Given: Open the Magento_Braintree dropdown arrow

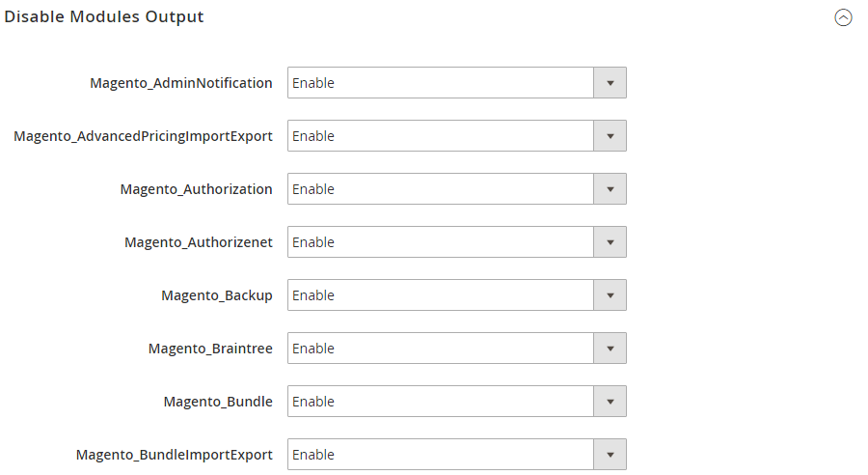Looking at the screenshot, I should (x=610, y=349).
